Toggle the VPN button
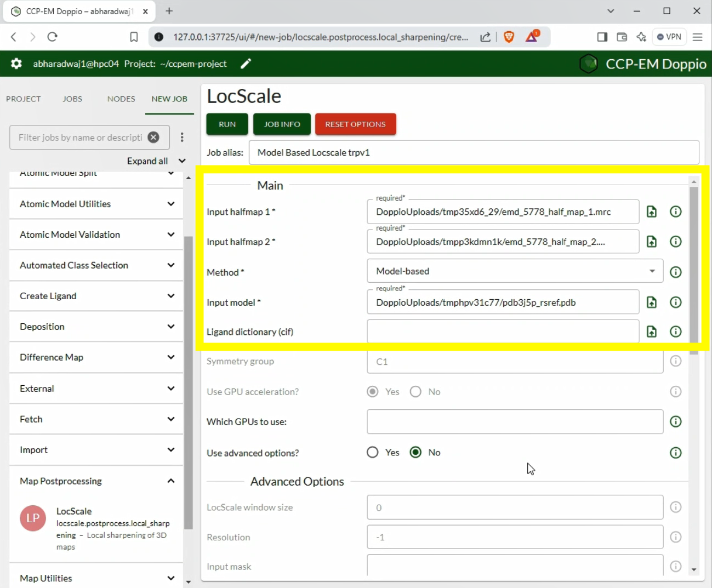712x588 pixels. click(x=669, y=37)
